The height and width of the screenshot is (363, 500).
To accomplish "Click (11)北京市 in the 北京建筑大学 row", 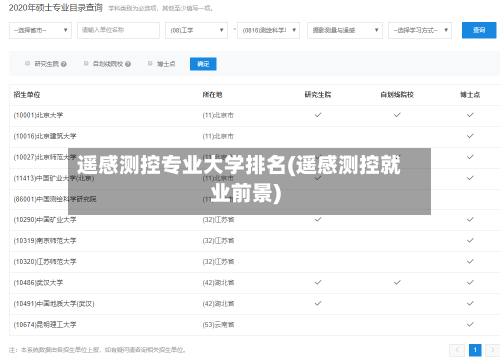I will coord(218,136).
